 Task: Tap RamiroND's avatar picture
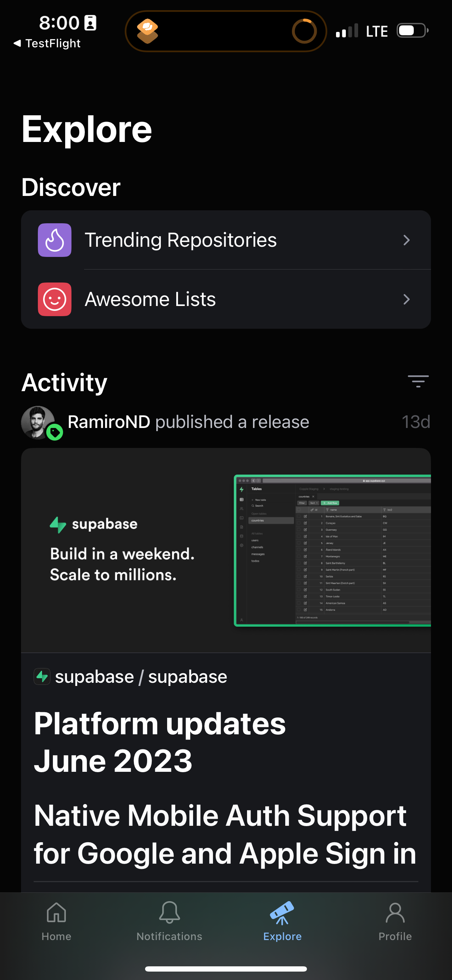[38, 422]
